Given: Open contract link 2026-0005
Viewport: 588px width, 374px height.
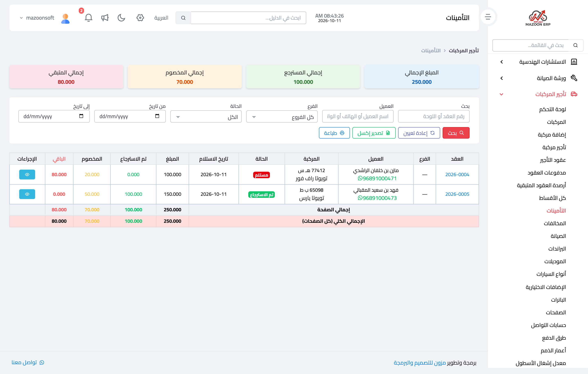Looking at the screenshot, I should tap(457, 194).
